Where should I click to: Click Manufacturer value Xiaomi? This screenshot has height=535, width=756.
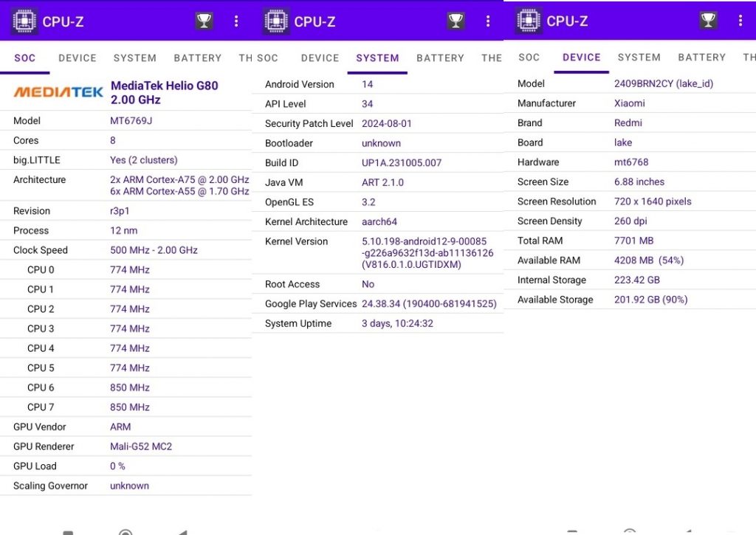629,103
